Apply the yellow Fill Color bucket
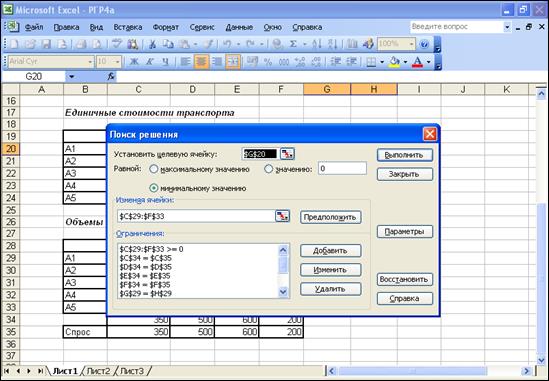Image resolution: width=549 pixels, height=381 pixels. (x=395, y=62)
